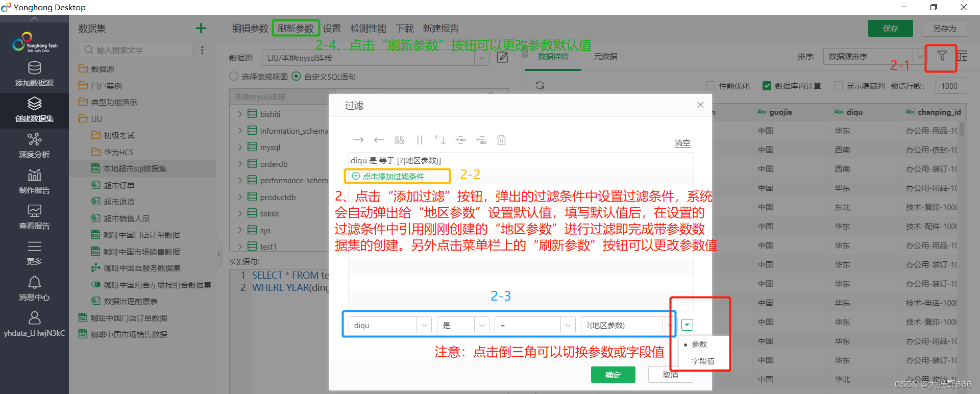Screen dimensions: 980x394
Task: Open 查看报告 in the left sidebar
Action: pyautogui.click(x=34, y=217)
